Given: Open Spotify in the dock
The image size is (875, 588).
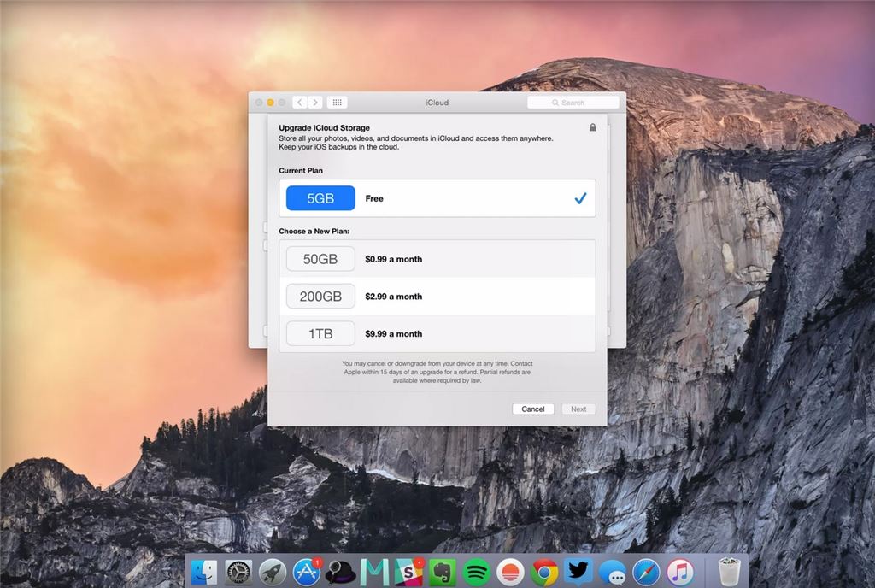Looking at the screenshot, I should coord(476,572).
